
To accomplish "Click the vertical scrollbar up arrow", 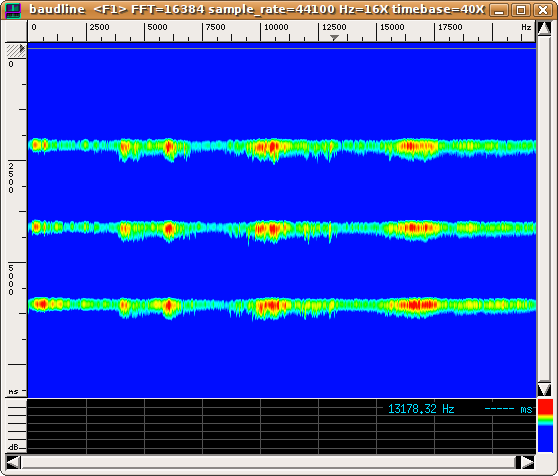I will 544,28.
